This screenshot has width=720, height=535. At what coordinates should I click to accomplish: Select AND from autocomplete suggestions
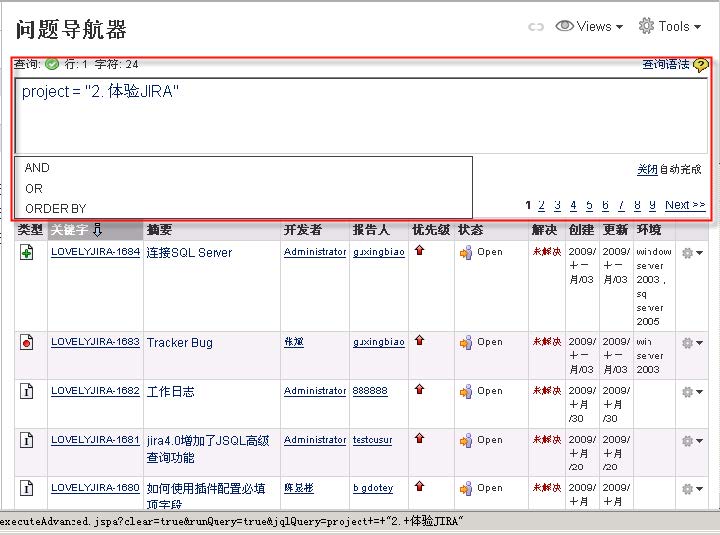point(37,168)
